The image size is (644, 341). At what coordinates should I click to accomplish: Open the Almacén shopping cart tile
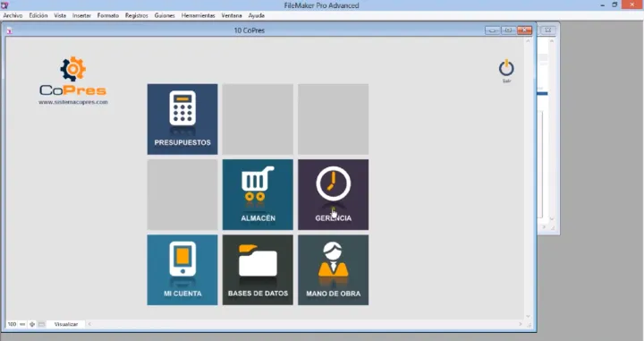click(258, 195)
